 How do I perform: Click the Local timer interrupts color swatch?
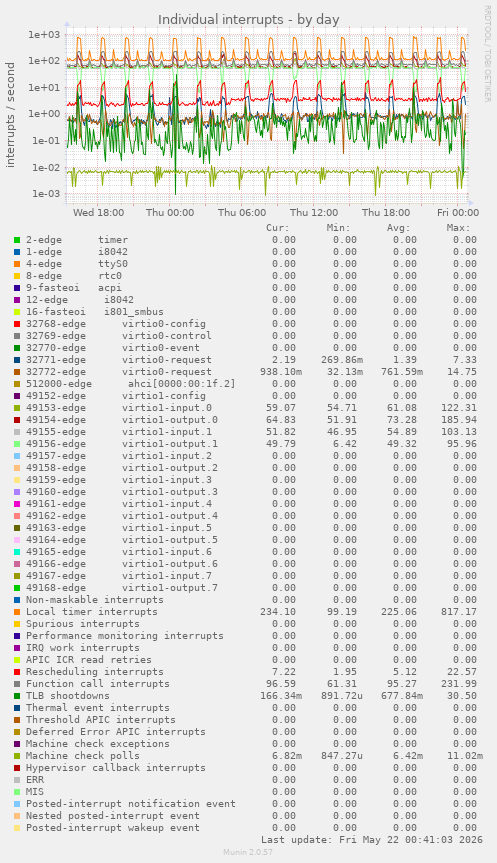click(17, 612)
